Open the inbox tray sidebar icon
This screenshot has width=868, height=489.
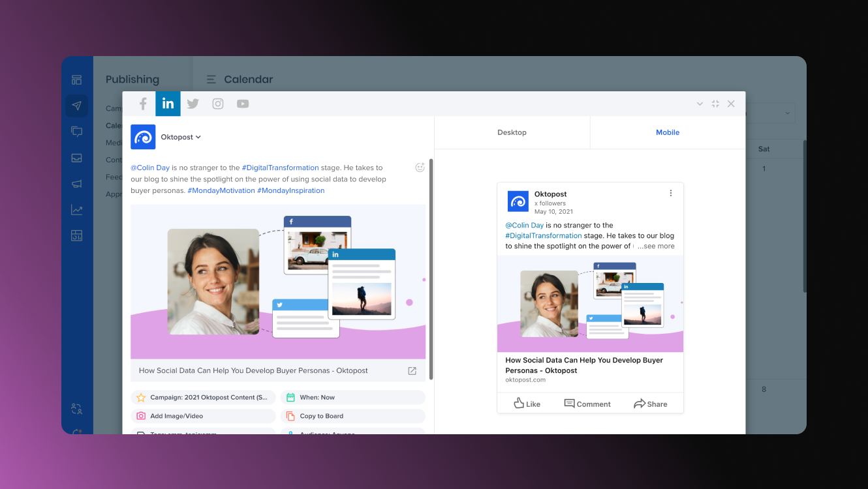(x=76, y=158)
